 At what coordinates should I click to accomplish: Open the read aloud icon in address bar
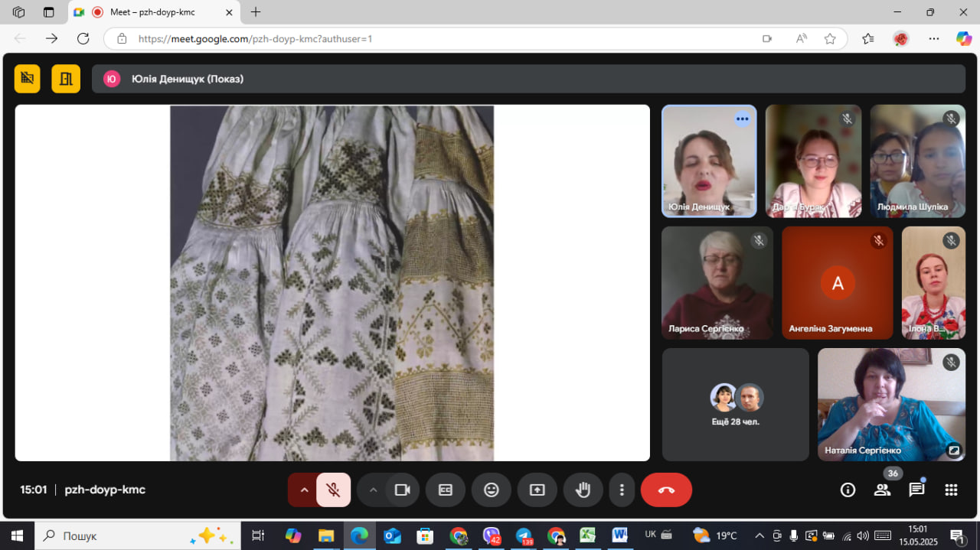point(802,38)
